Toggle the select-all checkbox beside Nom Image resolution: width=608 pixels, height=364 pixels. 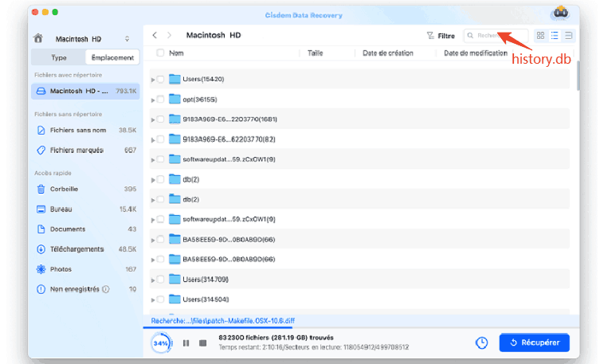(160, 53)
